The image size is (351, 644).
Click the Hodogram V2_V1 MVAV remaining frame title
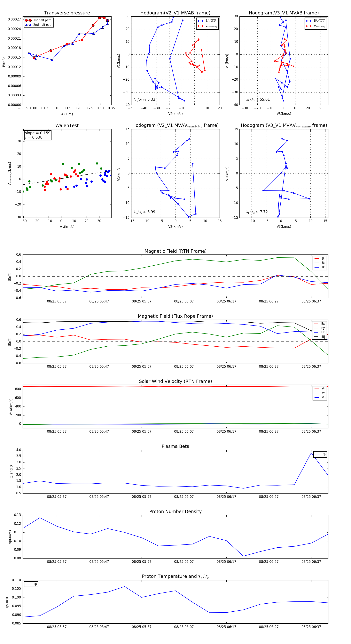(175, 125)
